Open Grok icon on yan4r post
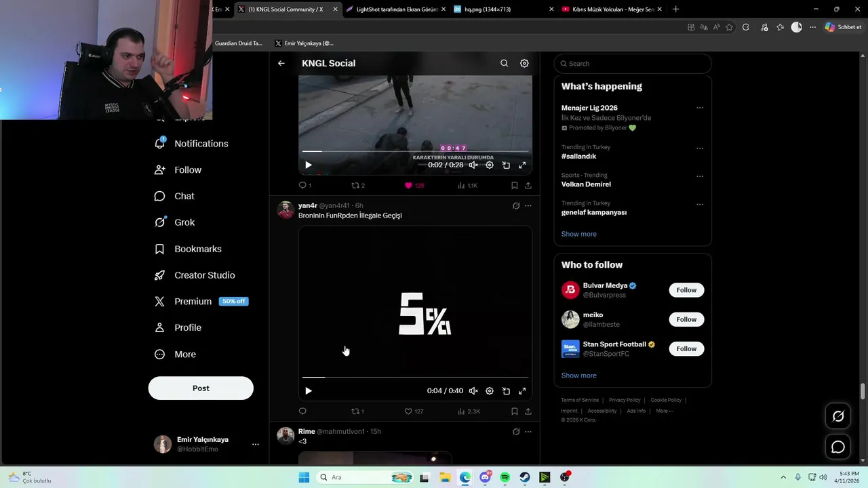Image resolution: width=868 pixels, height=488 pixels. point(516,205)
